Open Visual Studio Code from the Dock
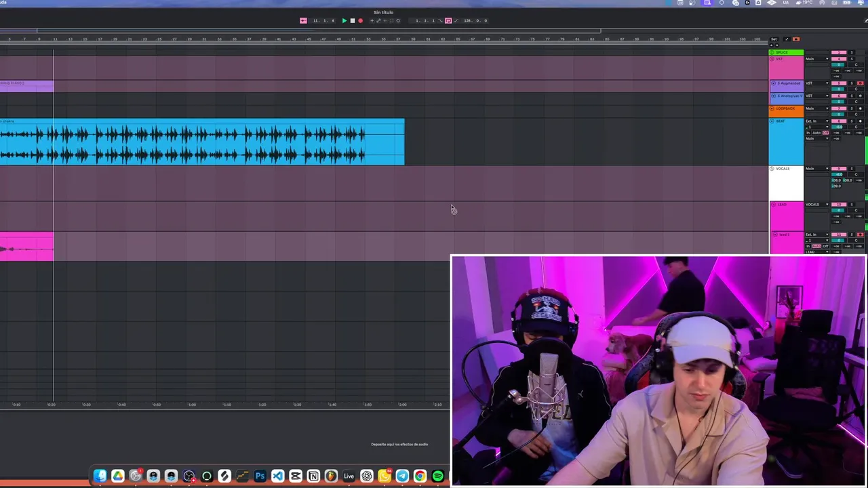Viewport: 868px width, 488px height. [x=278, y=476]
